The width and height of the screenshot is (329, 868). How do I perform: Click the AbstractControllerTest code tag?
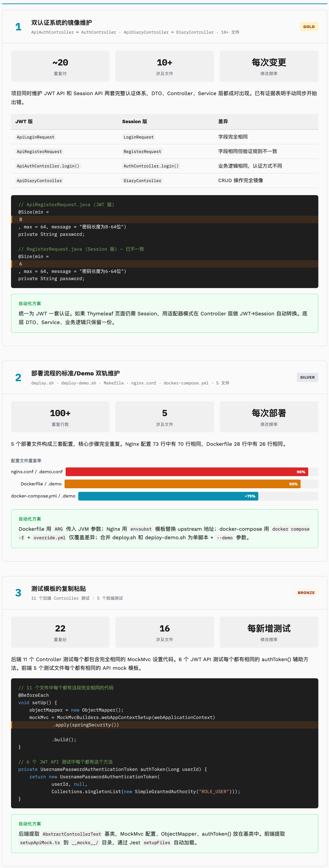[x=72, y=834]
